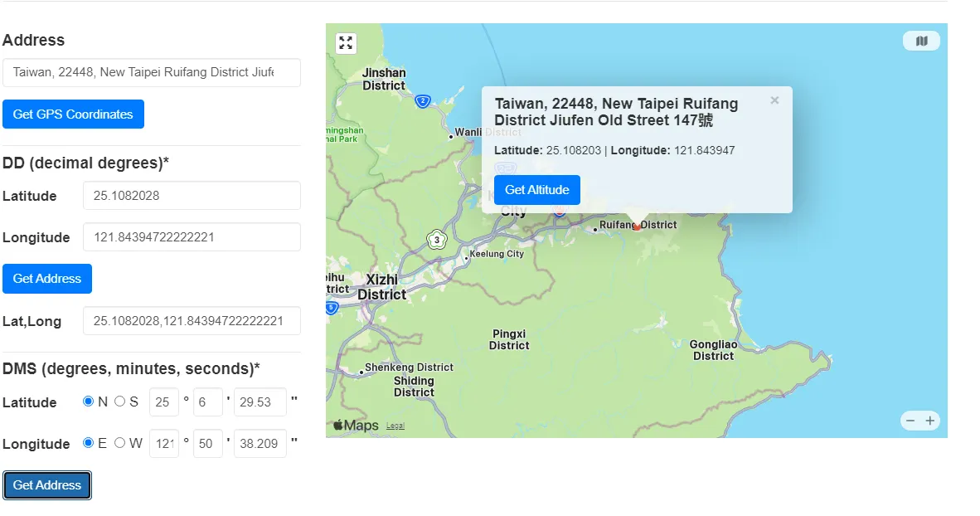Click the Lat,Long combined input field
The height and width of the screenshot is (516, 980).
pos(191,321)
